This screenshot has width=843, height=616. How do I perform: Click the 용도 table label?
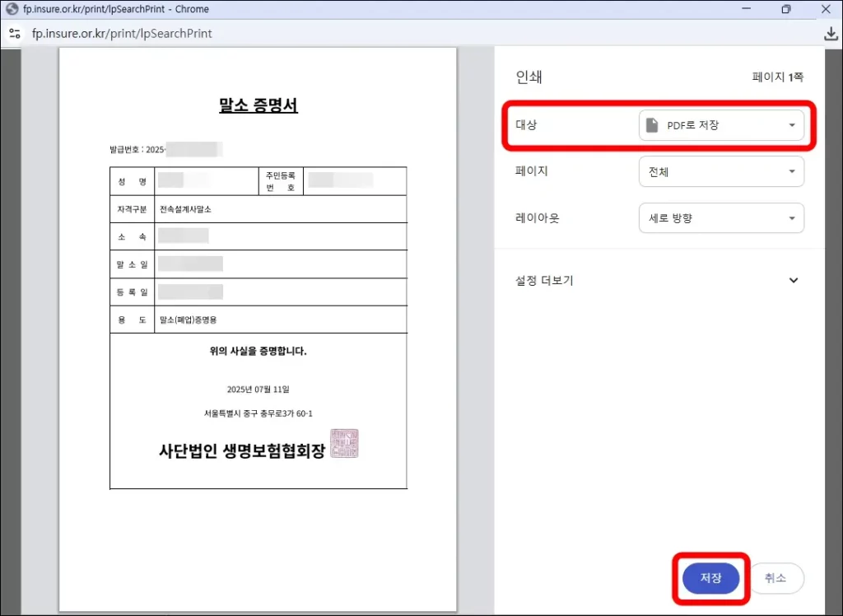pyautogui.click(x=132, y=320)
